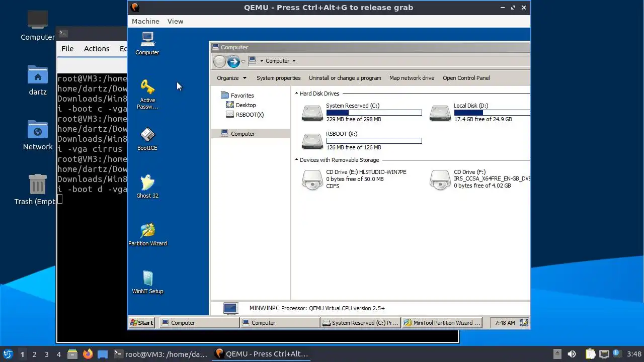Switch to first Computer taskbar button
This screenshot has height=362, width=644.
click(199, 323)
